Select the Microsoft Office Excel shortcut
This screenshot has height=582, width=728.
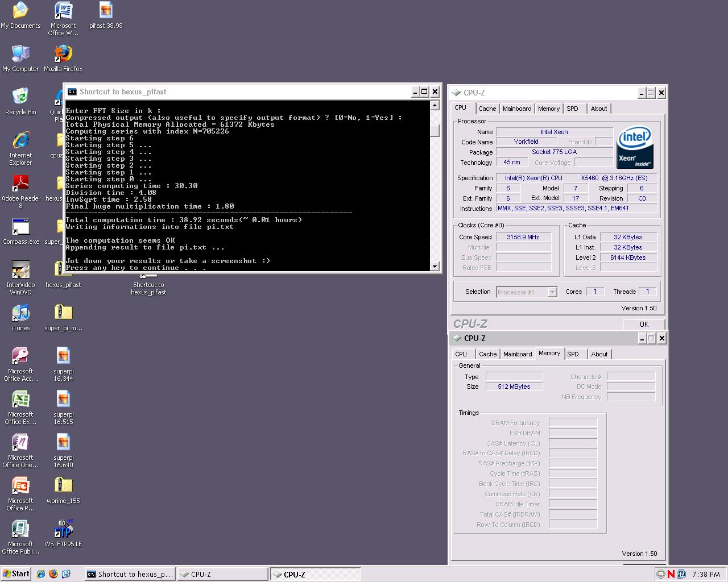tap(20, 408)
